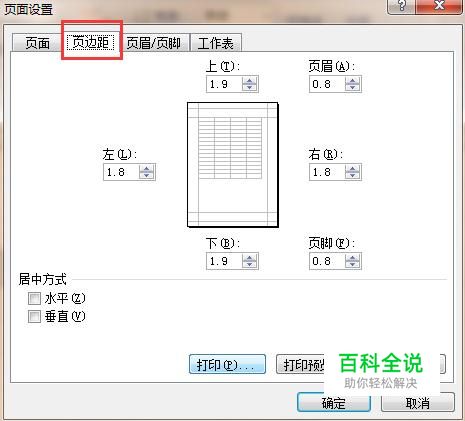This screenshot has width=465, height=421.
Task: Click the 取消 cancel button
Action: click(x=418, y=402)
